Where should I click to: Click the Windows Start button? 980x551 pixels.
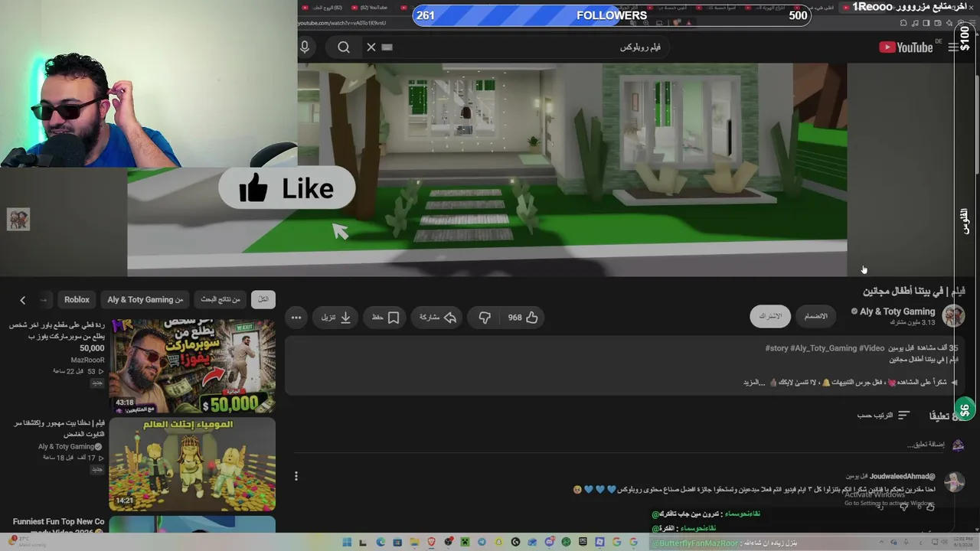click(x=347, y=543)
